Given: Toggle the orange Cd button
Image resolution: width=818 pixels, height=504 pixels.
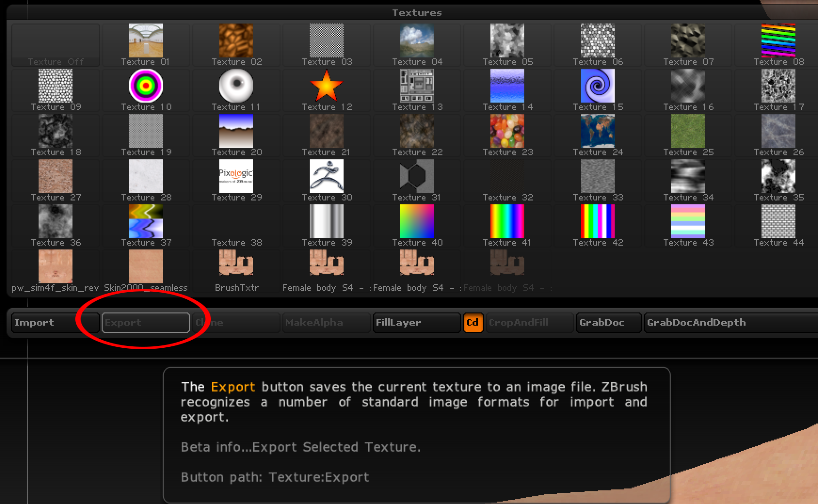Looking at the screenshot, I should pos(473,322).
